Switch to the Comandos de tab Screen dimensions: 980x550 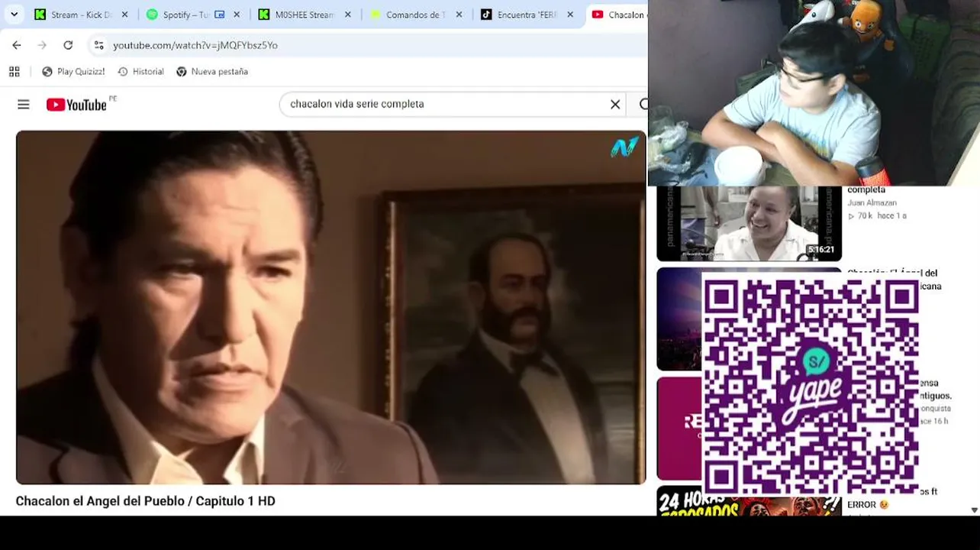[408, 15]
